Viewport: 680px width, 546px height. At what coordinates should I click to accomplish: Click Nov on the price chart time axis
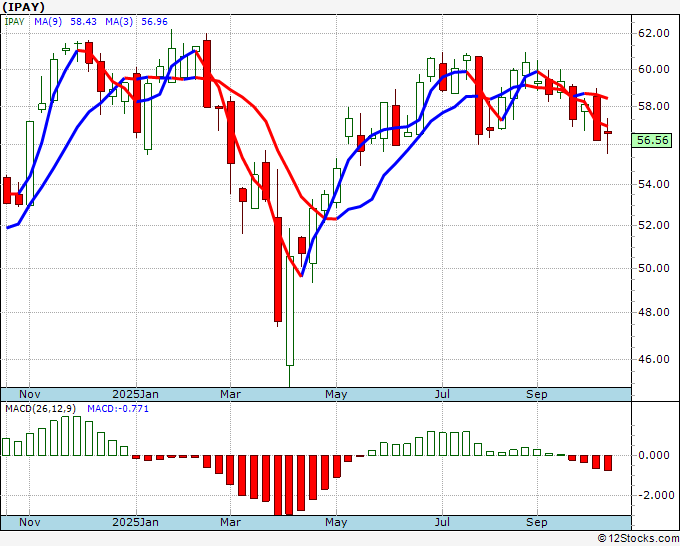point(30,394)
